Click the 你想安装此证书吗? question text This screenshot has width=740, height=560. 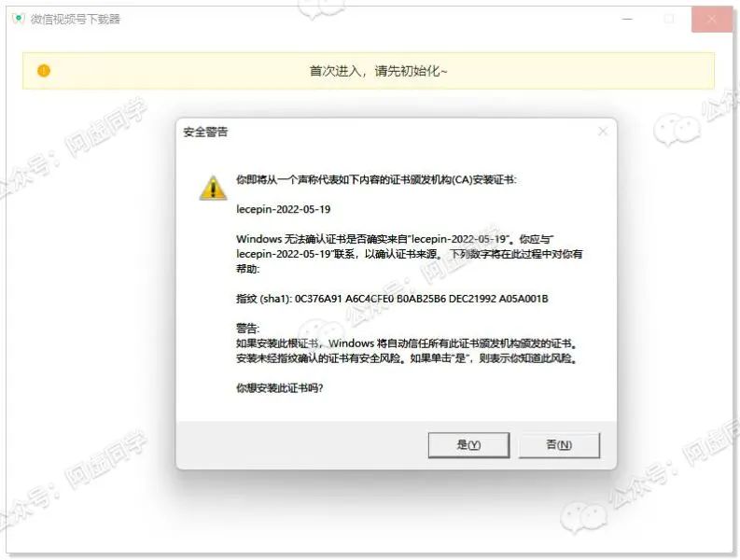click(x=279, y=388)
